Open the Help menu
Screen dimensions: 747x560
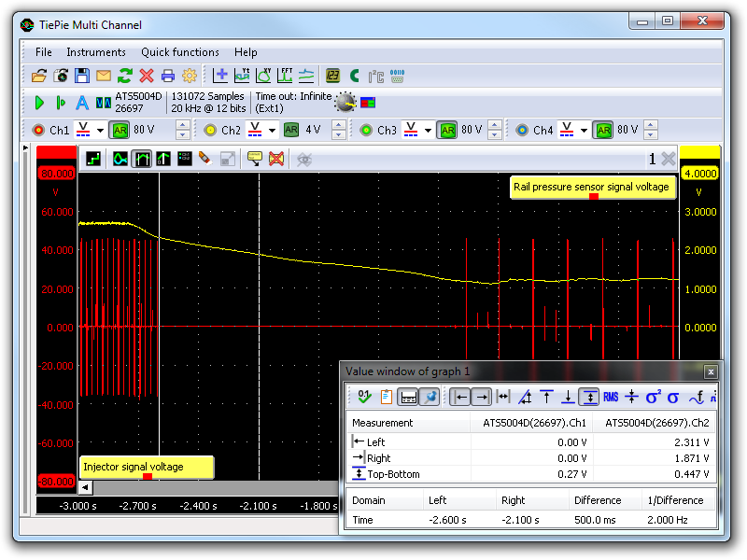(246, 52)
